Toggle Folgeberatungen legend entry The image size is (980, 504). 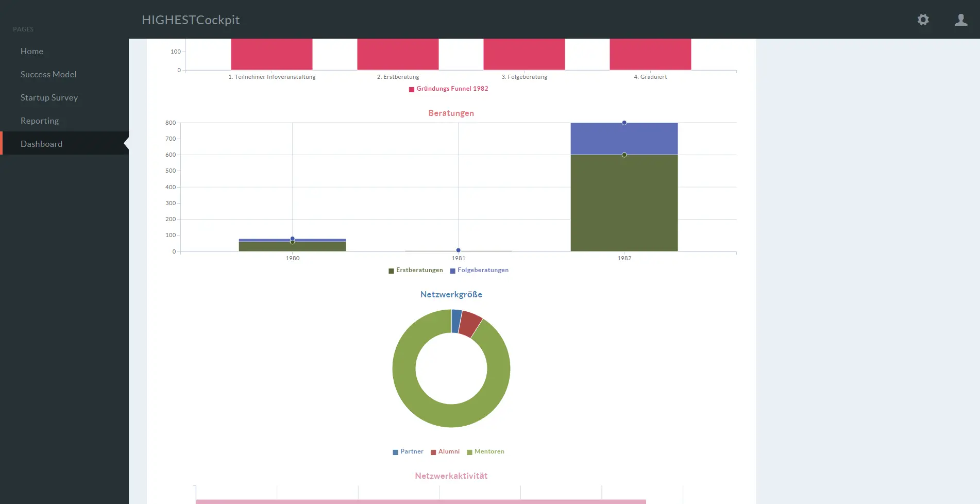tap(479, 270)
